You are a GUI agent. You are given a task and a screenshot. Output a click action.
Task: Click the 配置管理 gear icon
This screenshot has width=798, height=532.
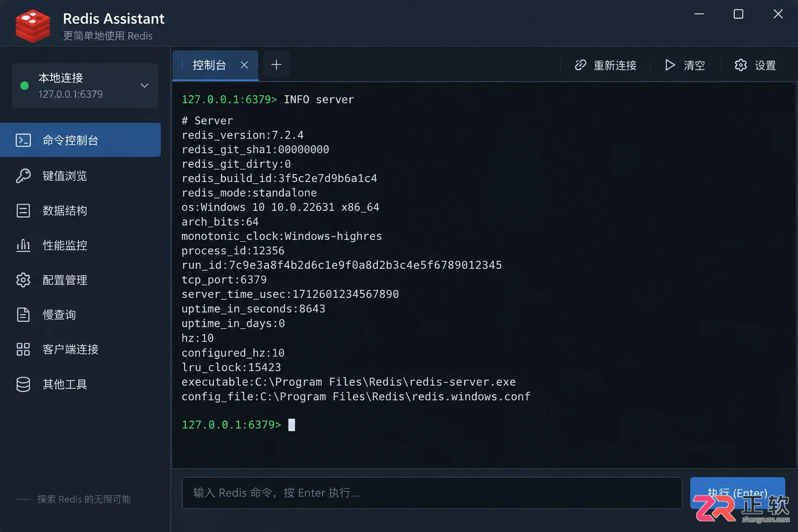coord(23,280)
